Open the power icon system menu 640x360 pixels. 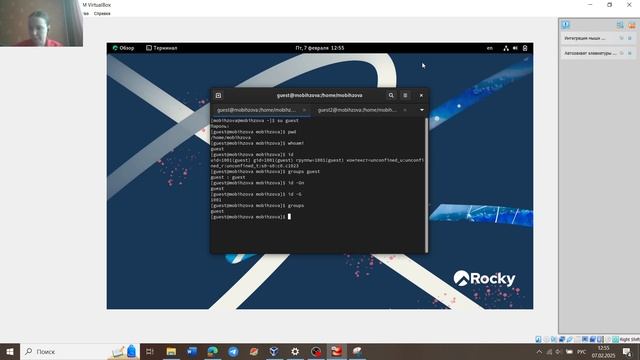point(525,48)
